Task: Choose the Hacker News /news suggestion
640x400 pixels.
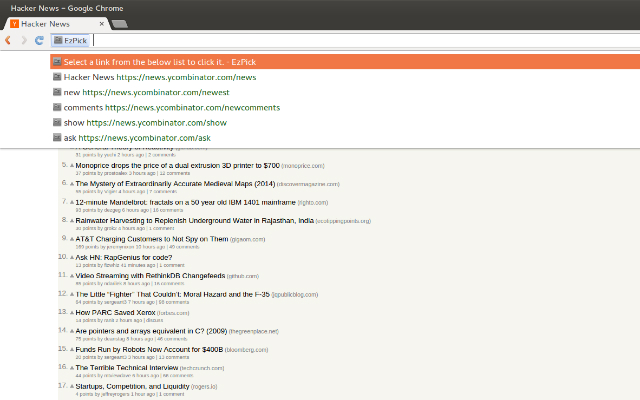Action: pyautogui.click(x=345, y=77)
